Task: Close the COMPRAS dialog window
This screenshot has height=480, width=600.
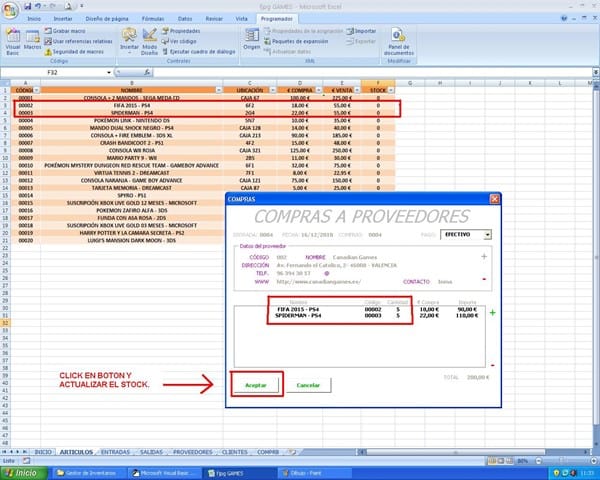Action: point(491,199)
